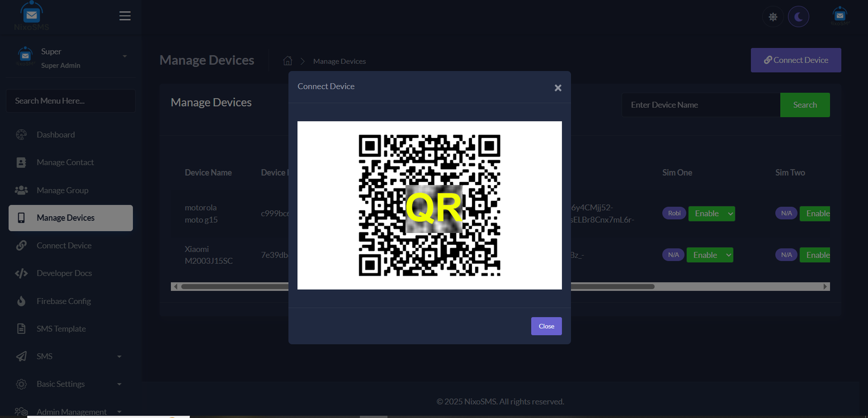This screenshot has width=868, height=418.
Task: Expand the Admin Management submenu arrow
Action: pos(119,412)
